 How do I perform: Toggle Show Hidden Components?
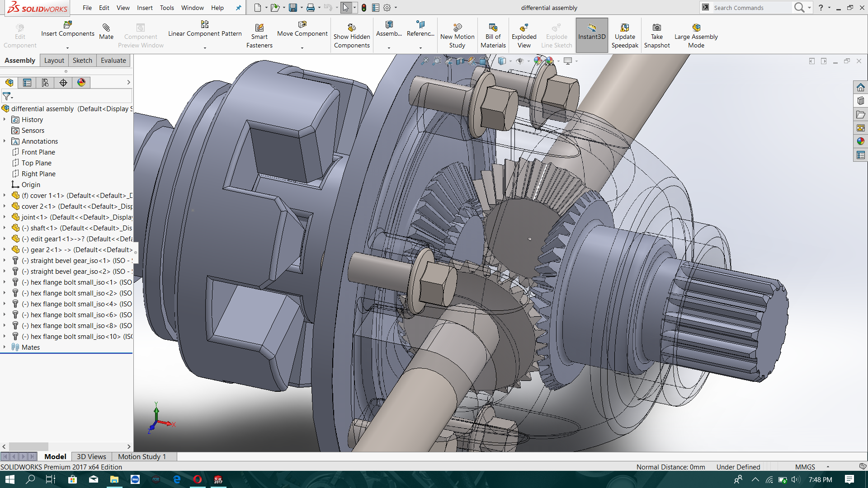pos(352,35)
